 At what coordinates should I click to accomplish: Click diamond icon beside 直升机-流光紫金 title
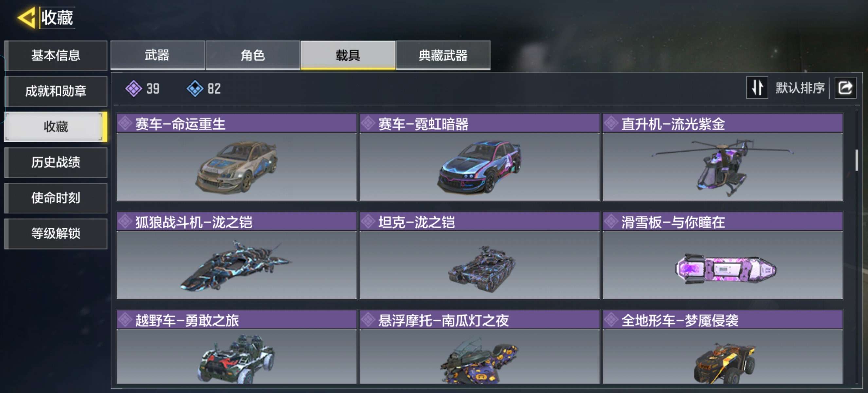[x=611, y=123]
